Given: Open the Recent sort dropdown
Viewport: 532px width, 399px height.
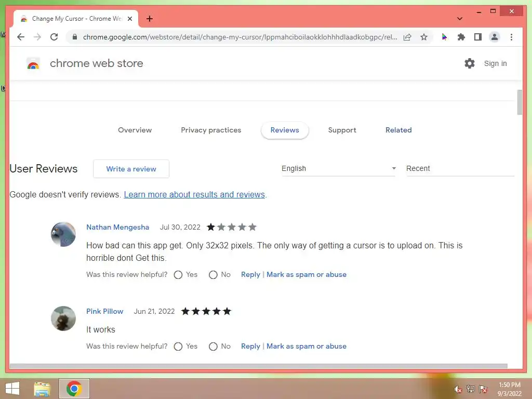Looking at the screenshot, I should coord(460,169).
